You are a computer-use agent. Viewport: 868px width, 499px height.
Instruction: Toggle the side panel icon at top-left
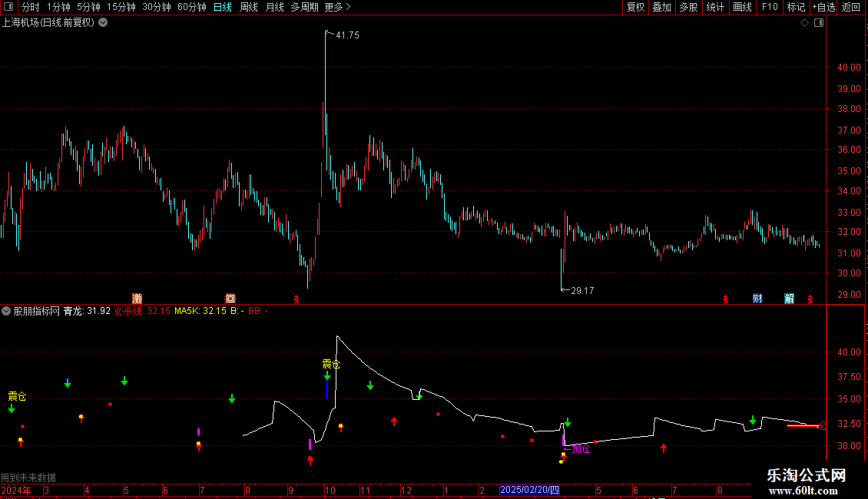[x=8, y=7]
